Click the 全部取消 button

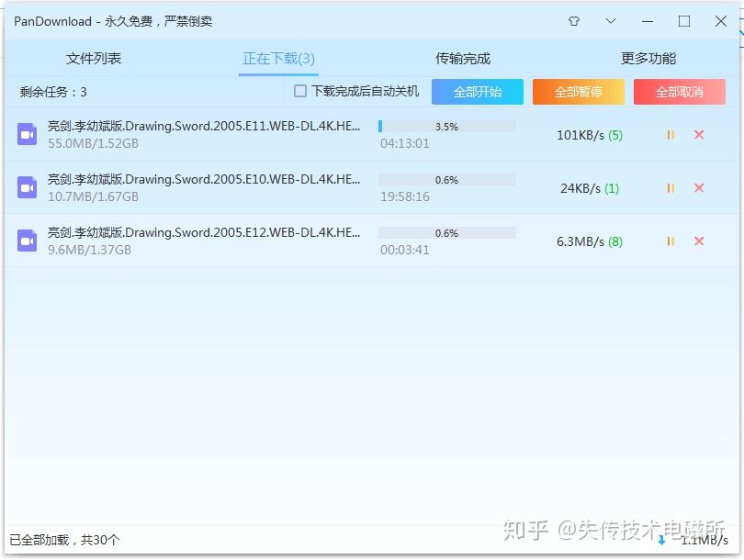(x=680, y=92)
